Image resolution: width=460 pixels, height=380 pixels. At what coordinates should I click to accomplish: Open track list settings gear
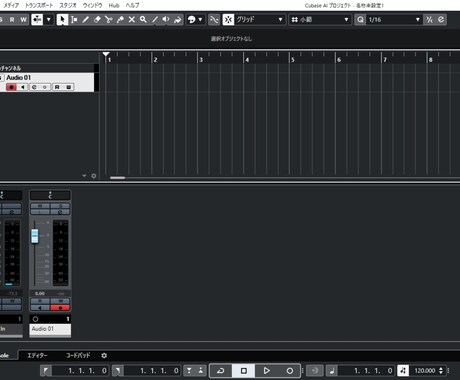pos(94,176)
